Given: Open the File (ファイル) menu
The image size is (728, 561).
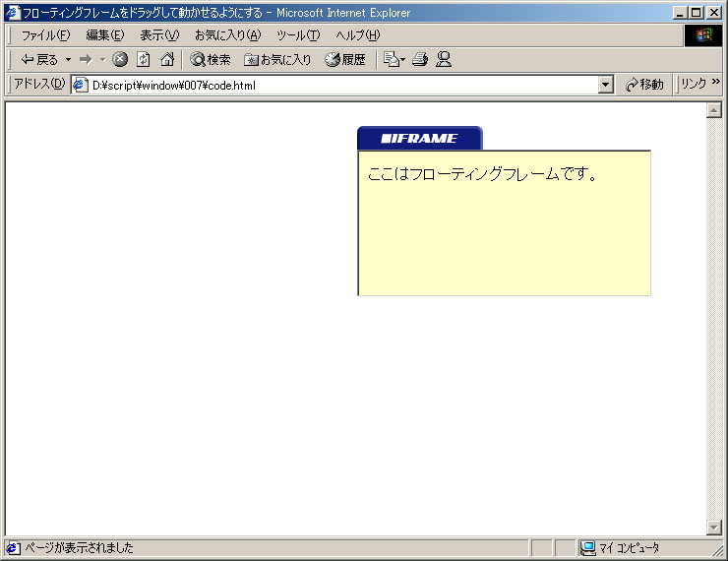Looking at the screenshot, I should [x=45, y=35].
